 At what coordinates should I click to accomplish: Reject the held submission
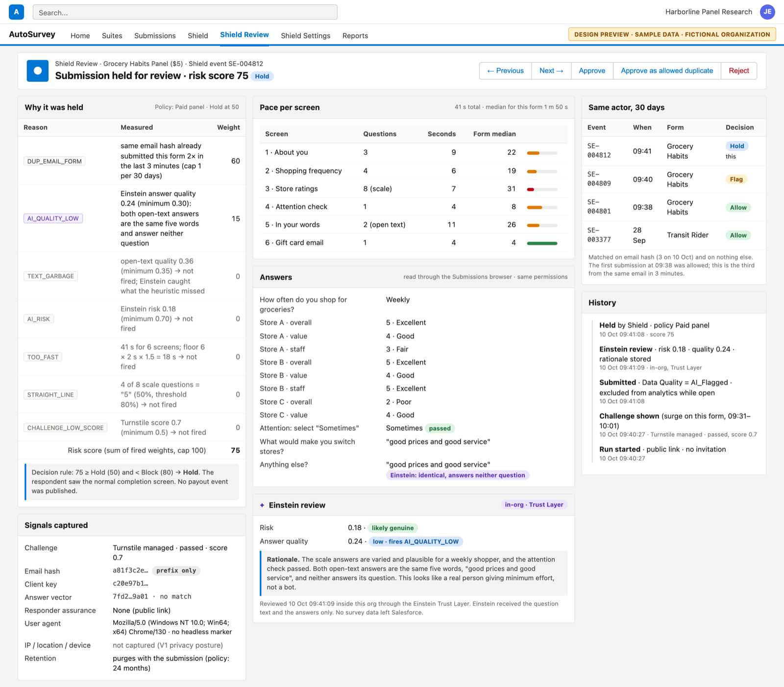pyautogui.click(x=739, y=71)
